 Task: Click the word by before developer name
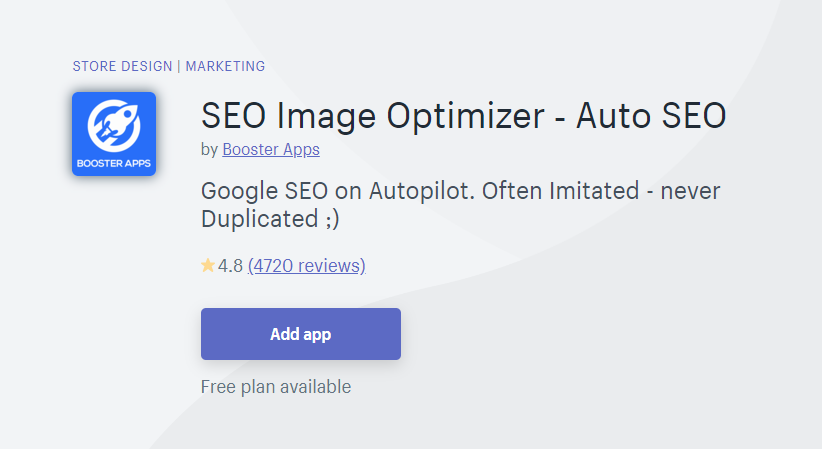(209, 150)
